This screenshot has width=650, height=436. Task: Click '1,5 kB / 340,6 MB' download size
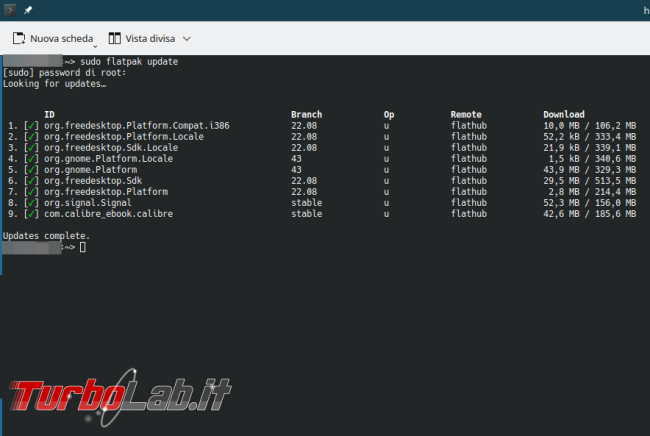tap(592, 159)
